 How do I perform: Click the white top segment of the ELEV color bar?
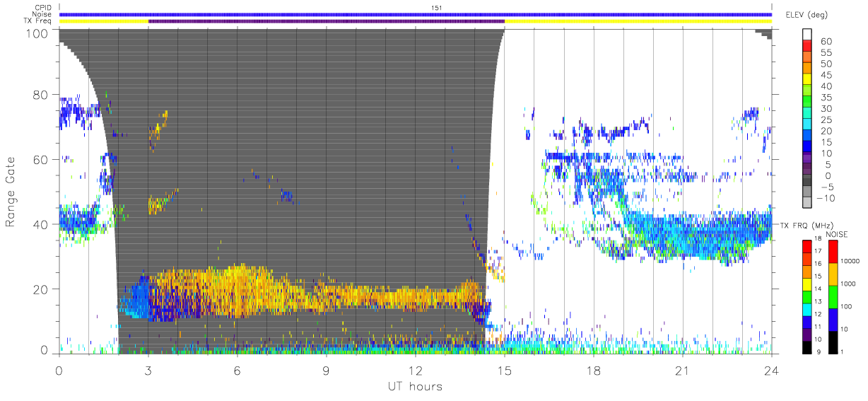pyautogui.click(x=807, y=35)
